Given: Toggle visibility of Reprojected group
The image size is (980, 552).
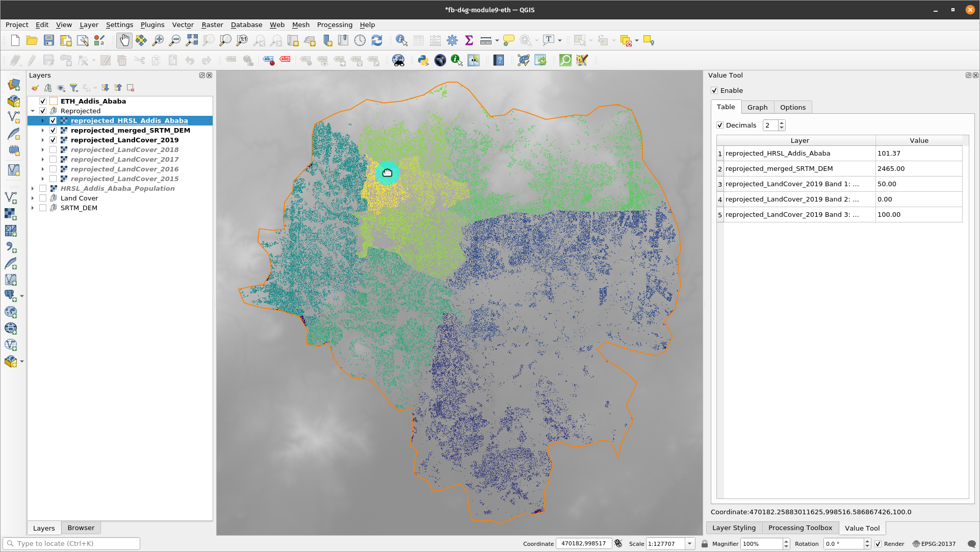Looking at the screenshot, I should coord(43,111).
